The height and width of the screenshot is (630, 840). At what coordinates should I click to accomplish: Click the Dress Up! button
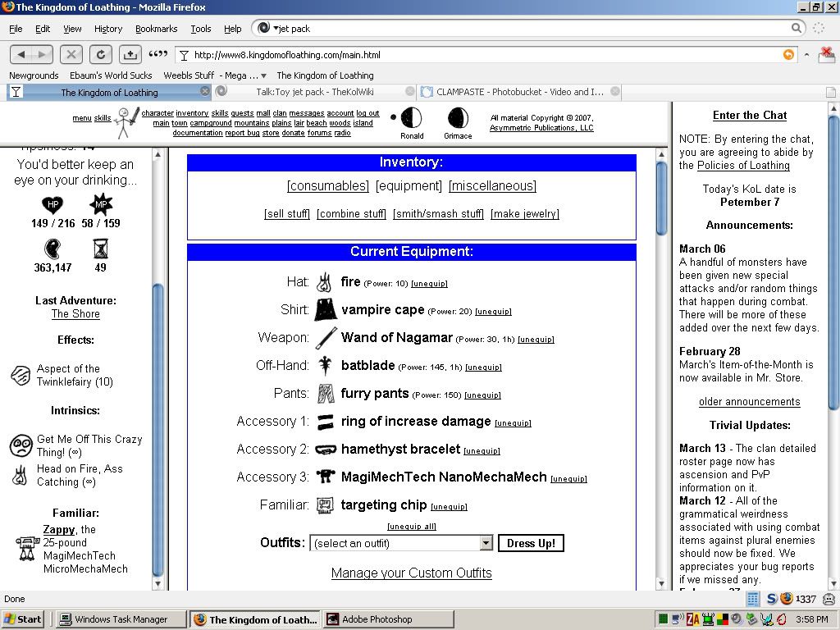point(531,543)
